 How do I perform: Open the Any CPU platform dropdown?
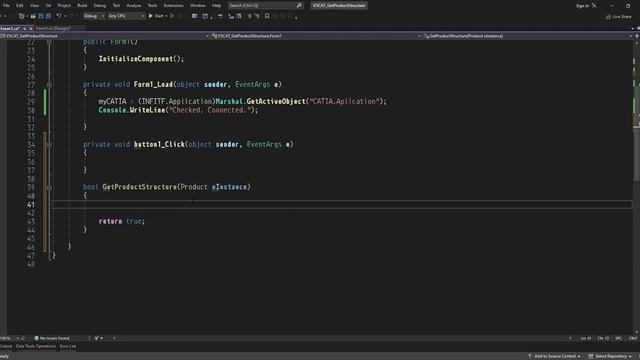tap(126, 16)
